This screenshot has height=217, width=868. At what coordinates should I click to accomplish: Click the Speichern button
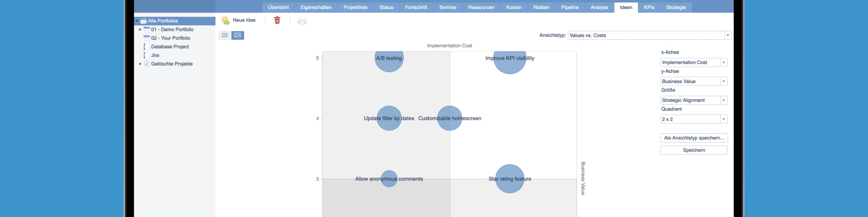coord(694,150)
